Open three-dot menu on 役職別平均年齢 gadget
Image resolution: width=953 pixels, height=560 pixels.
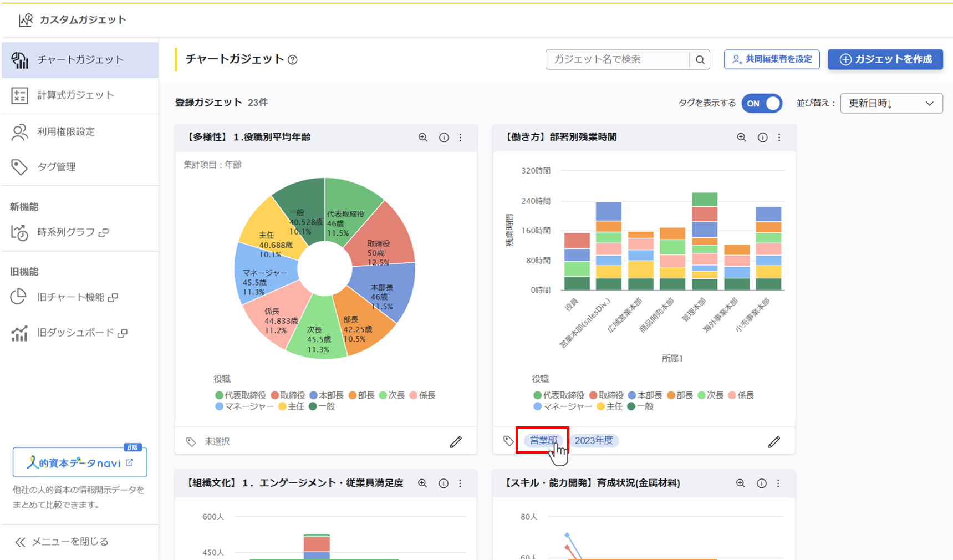click(x=461, y=138)
